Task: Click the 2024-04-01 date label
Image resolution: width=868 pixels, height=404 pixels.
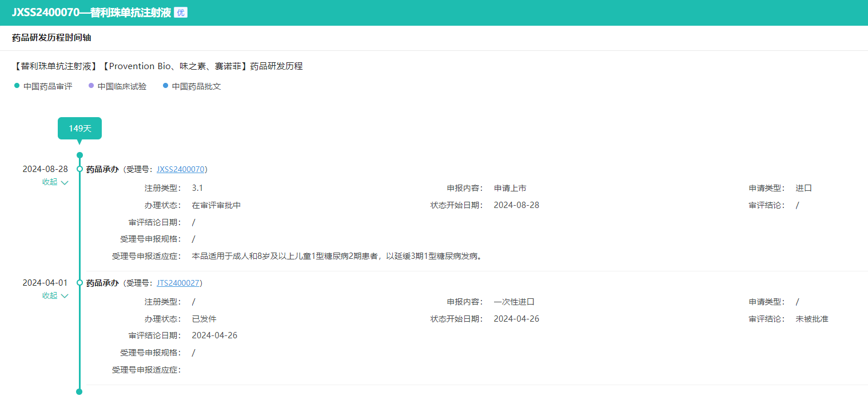Action: click(45, 283)
